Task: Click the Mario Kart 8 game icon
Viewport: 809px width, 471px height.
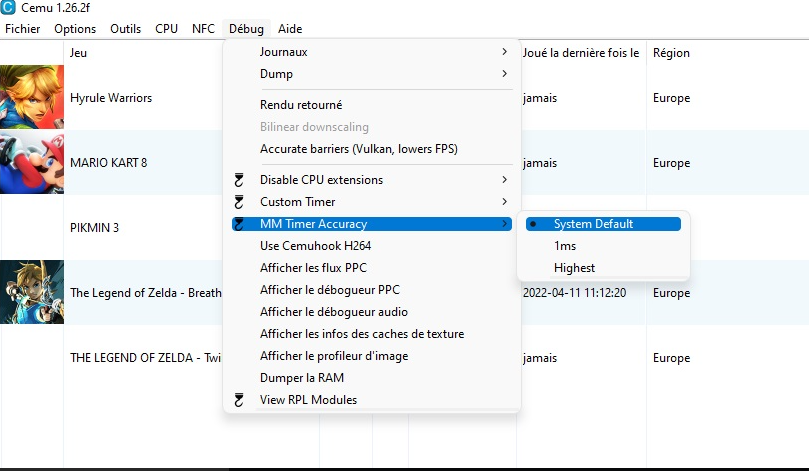Action: pyautogui.click(x=32, y=163)
